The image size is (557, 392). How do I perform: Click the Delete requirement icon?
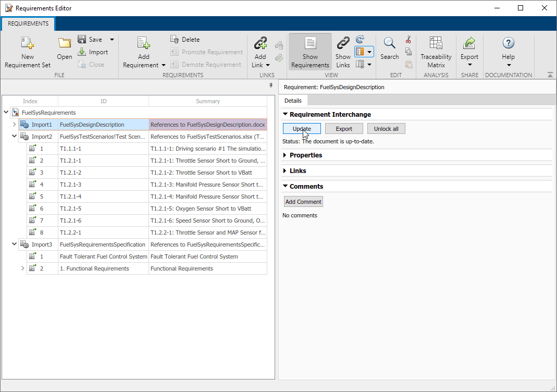tap(175, 40)
